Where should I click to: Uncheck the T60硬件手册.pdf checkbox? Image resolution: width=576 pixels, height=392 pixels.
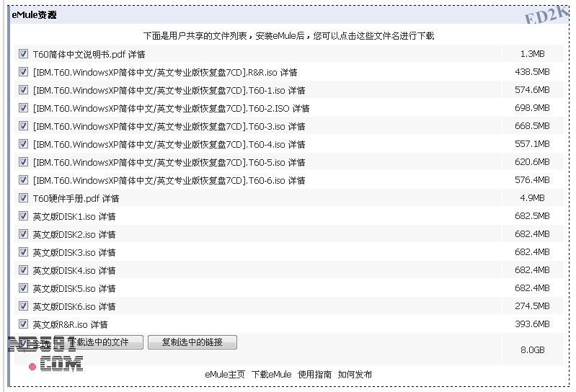pos(23,198)
